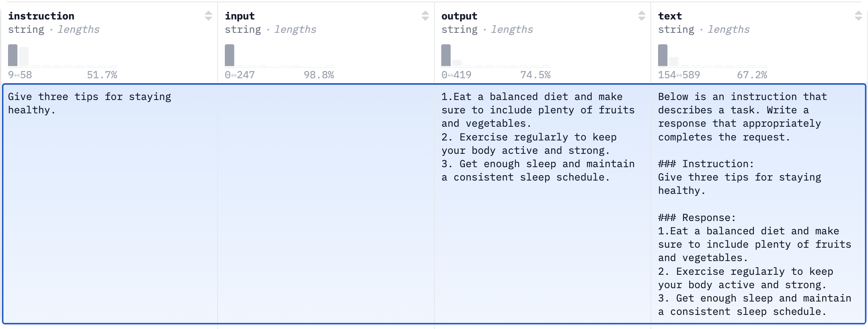Image resolution: width=868 pixels, height=329 pixels.
Task: Select the input length histogram bar
Action: tap(229, 55)
